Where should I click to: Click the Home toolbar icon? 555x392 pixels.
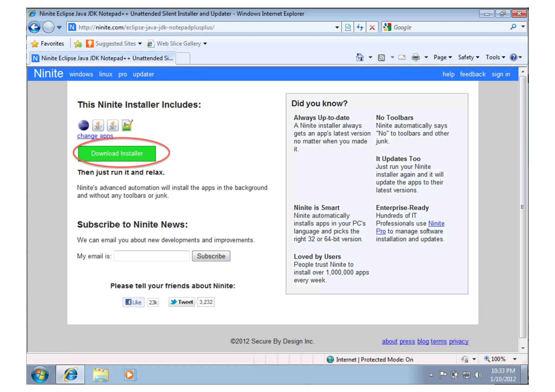tap(360, 57)
